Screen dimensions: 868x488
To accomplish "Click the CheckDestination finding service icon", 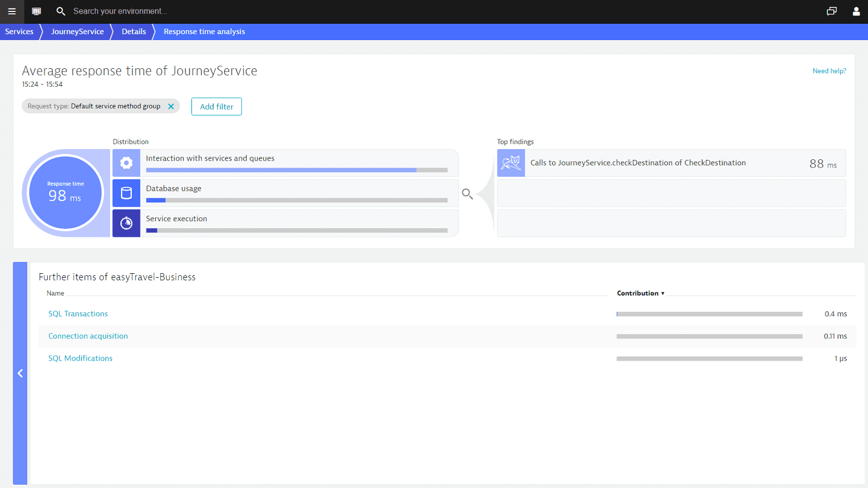I will click(x=511, y=163).
